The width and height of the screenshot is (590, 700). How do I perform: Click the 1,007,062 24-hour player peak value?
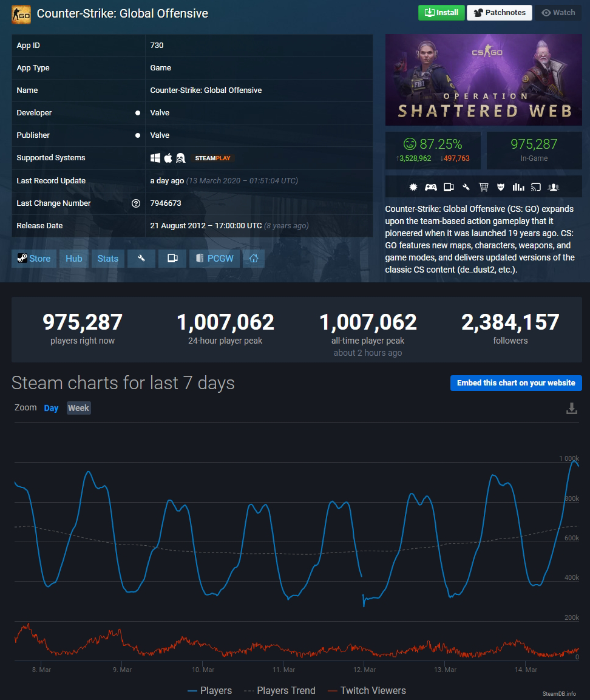point(225,322)
